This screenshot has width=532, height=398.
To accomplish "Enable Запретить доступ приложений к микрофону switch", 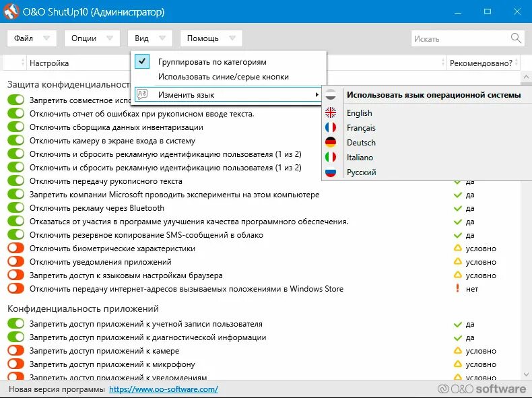I will pyautogui.click(x=16, y=364).
